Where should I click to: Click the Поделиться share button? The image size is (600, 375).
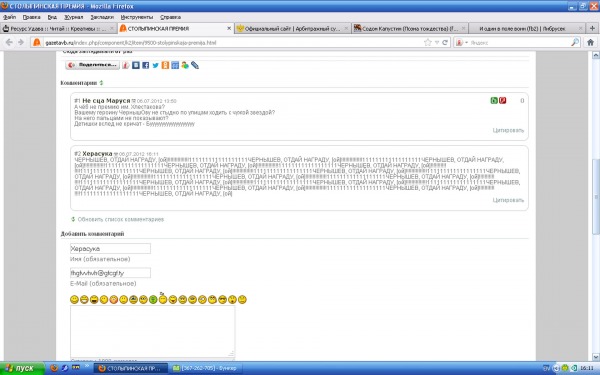(x=93, y=65)
